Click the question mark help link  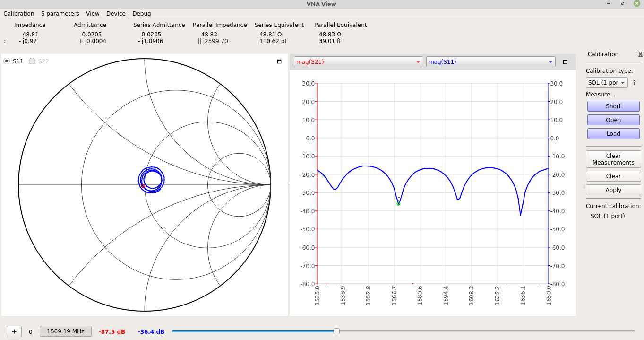635,83
